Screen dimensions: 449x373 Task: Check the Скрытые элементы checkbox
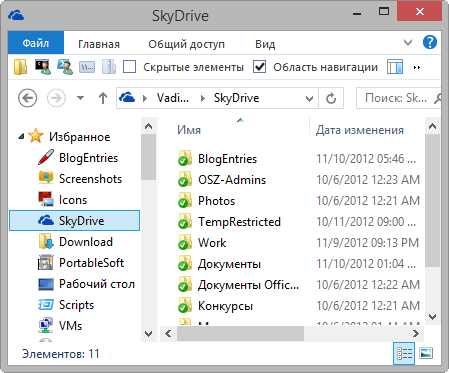pyautogui.click(x=129, y=67)
